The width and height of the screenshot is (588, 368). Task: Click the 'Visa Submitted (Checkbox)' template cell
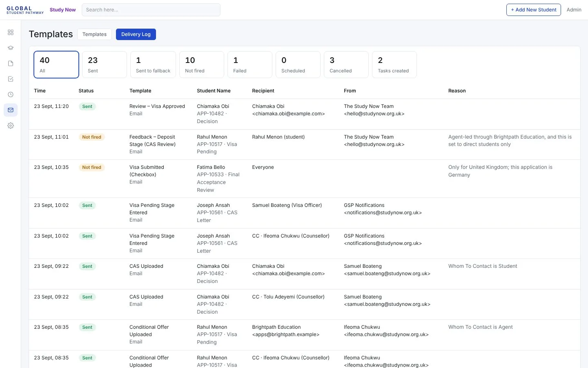pyautogui.click(x=147, y=171)
